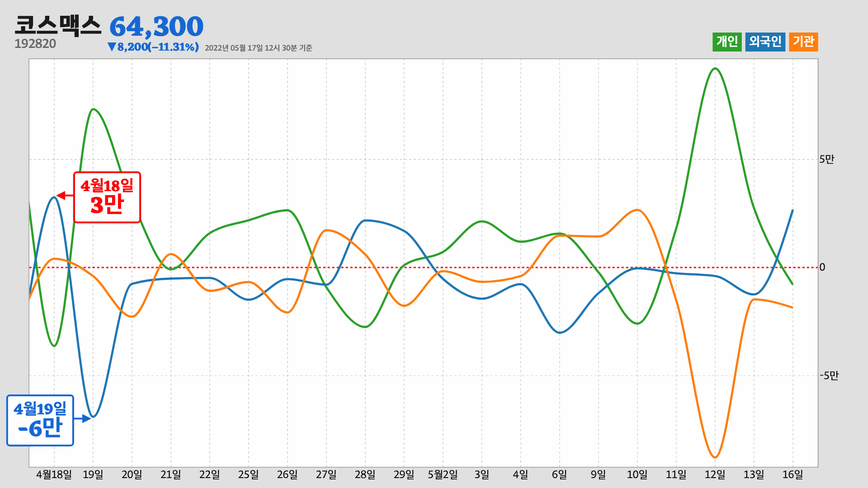868x488 pixels.
Task: Click the 4월18일 x-axis label
Action: (x=54, y=474)
